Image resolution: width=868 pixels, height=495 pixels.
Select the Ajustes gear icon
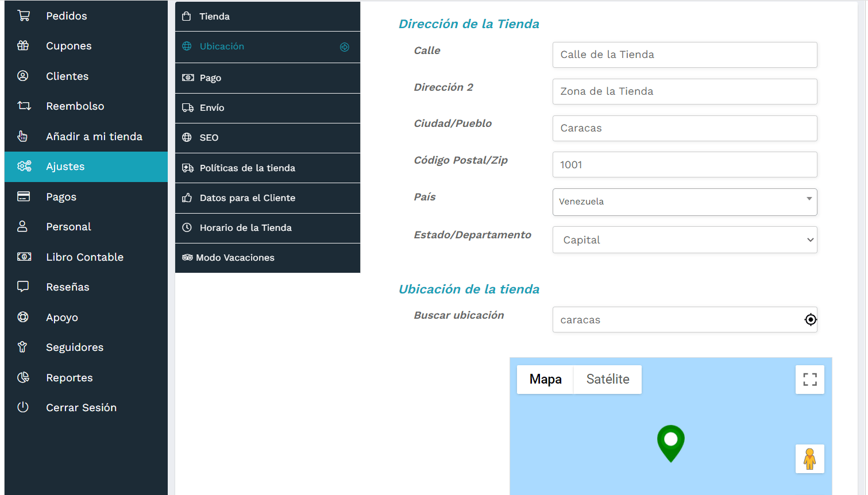click(24, 166)
